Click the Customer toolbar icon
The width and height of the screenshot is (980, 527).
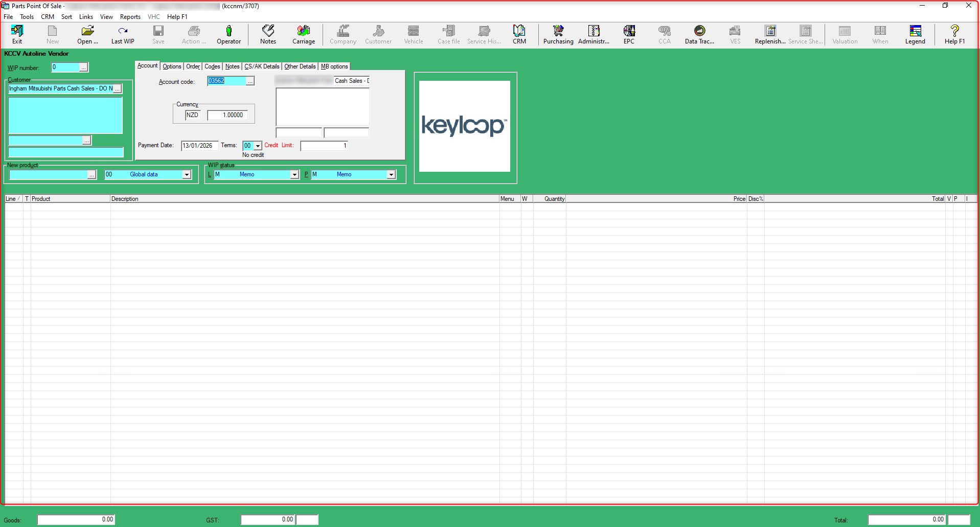pyautogui.click(x=378, y=35)
